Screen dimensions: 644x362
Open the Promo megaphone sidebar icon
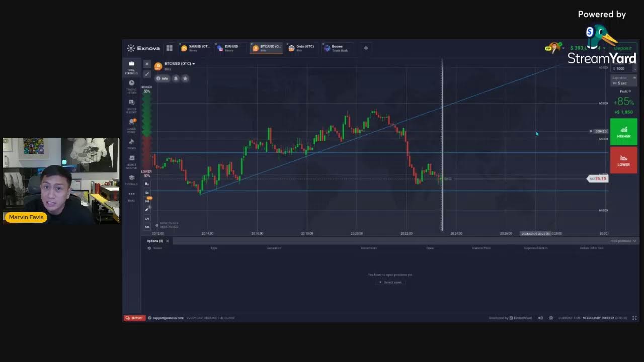[131, 144]
